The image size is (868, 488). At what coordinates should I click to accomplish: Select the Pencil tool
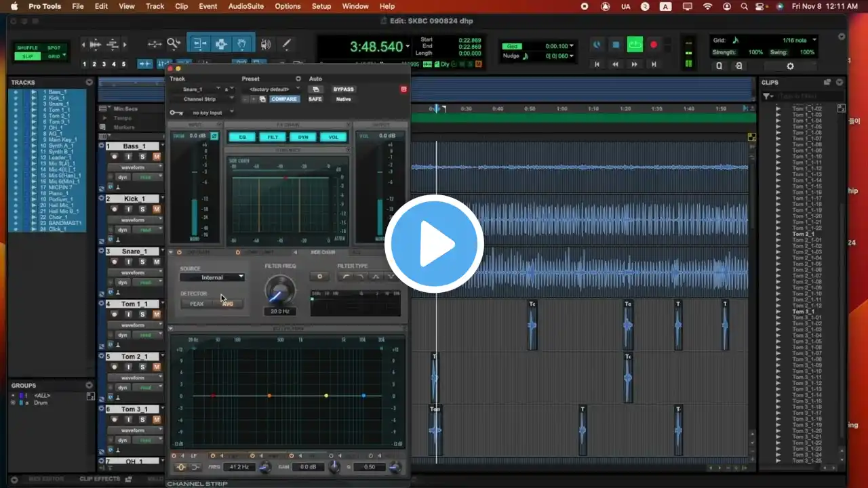[x=286, y=44]
